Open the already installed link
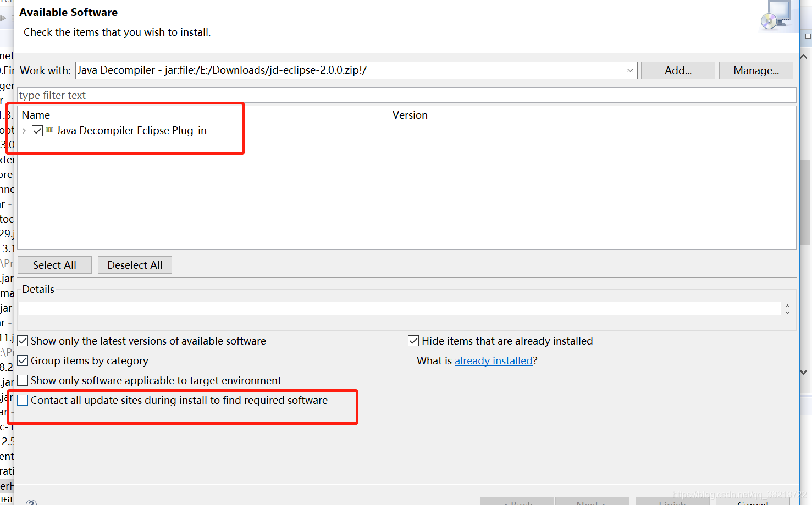The image size is (812, 505). pyautogui.click(x=494, y=361)
